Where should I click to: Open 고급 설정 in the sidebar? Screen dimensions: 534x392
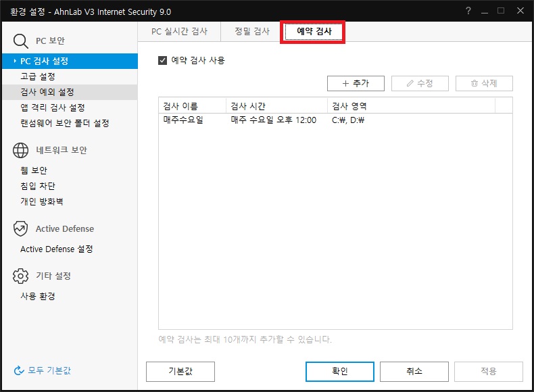(x=37, y=76)
